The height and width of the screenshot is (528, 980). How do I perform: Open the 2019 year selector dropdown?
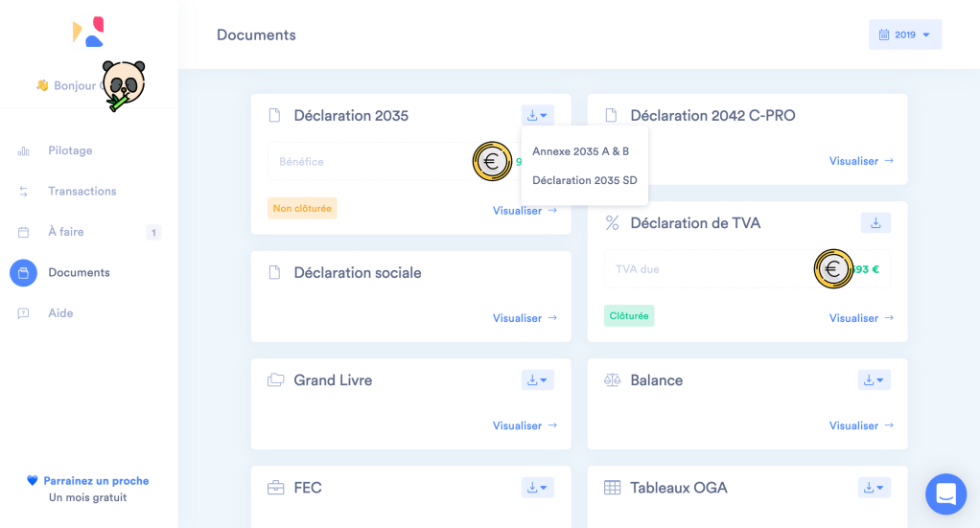tap(905, 34)
